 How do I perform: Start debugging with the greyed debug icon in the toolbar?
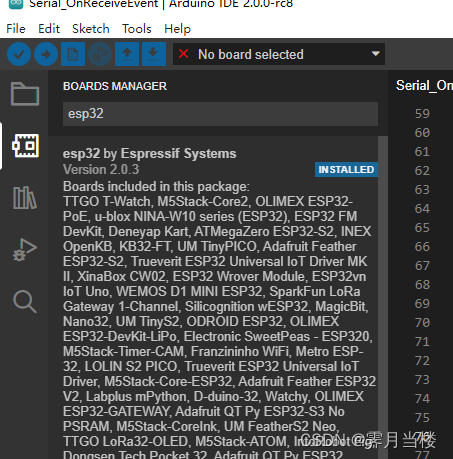pyautogui.click(x=100, y=54)
